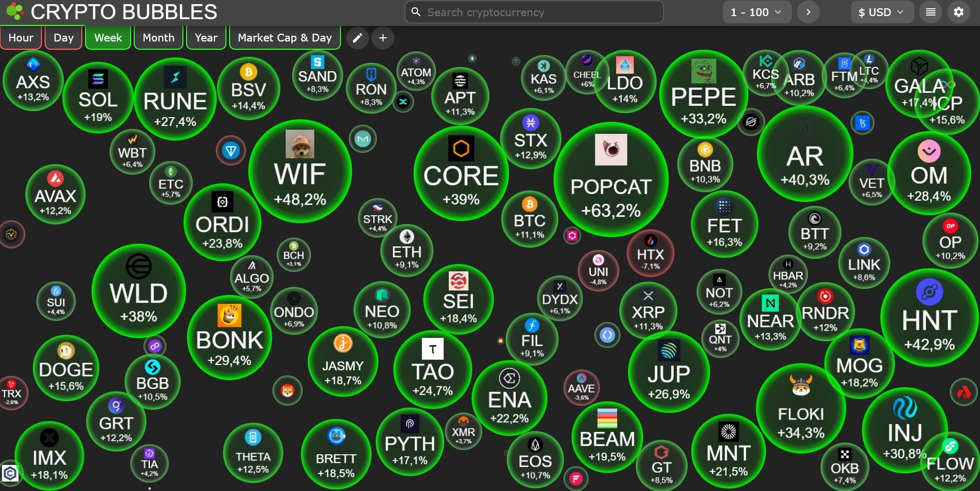Open the settings gear icon

[x=959, y=12]
